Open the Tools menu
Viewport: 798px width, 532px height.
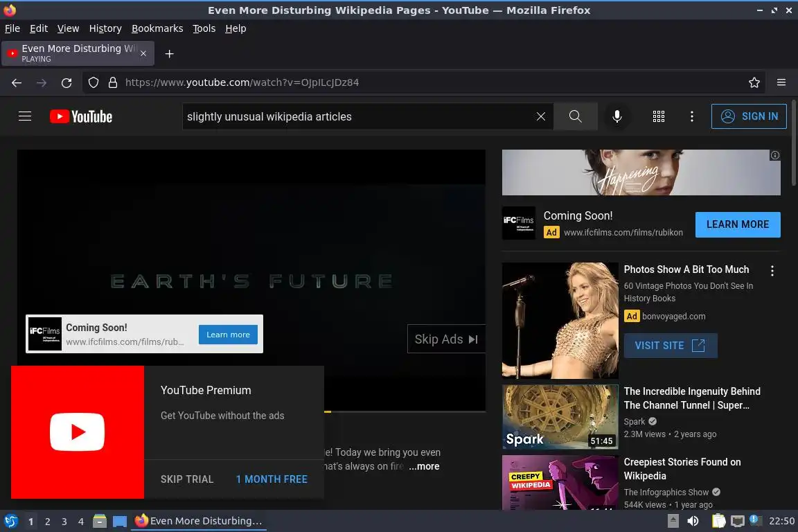click(204, 28)
